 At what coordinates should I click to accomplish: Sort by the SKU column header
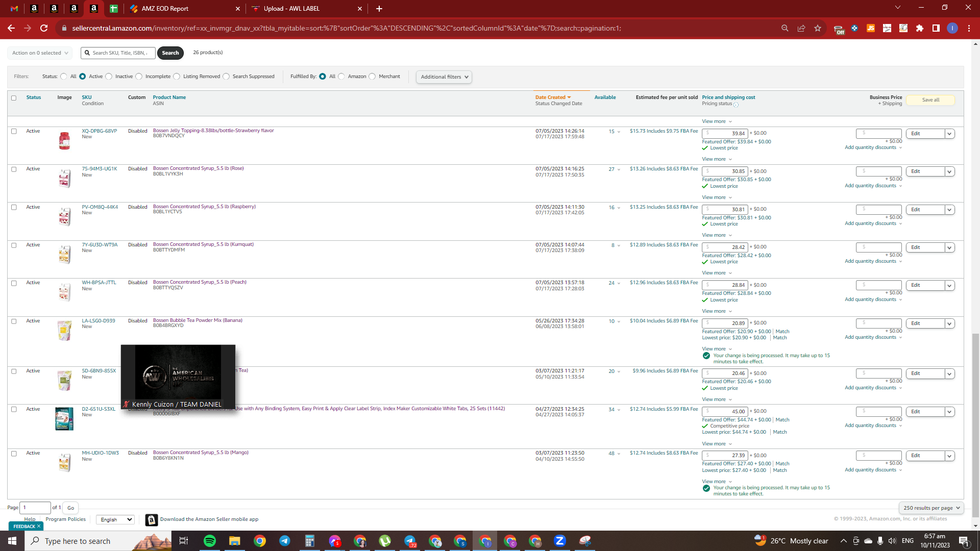click(x=87, y=97)
